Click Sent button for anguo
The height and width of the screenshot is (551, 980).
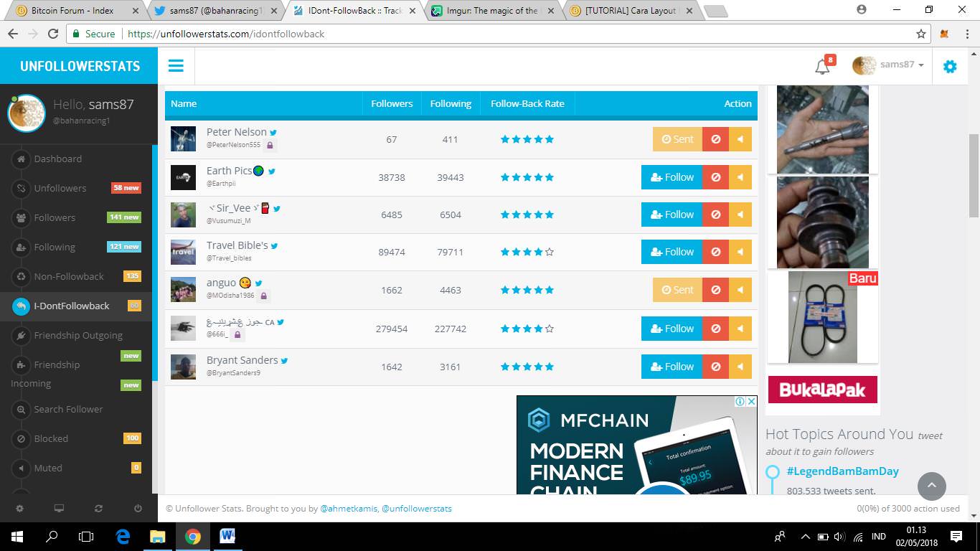(677, 290)
